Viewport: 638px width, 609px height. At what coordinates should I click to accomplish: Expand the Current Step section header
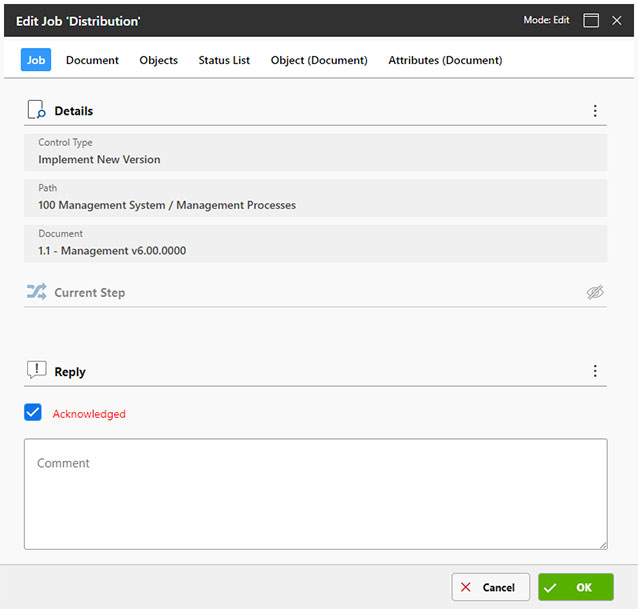tap(90, 293)
